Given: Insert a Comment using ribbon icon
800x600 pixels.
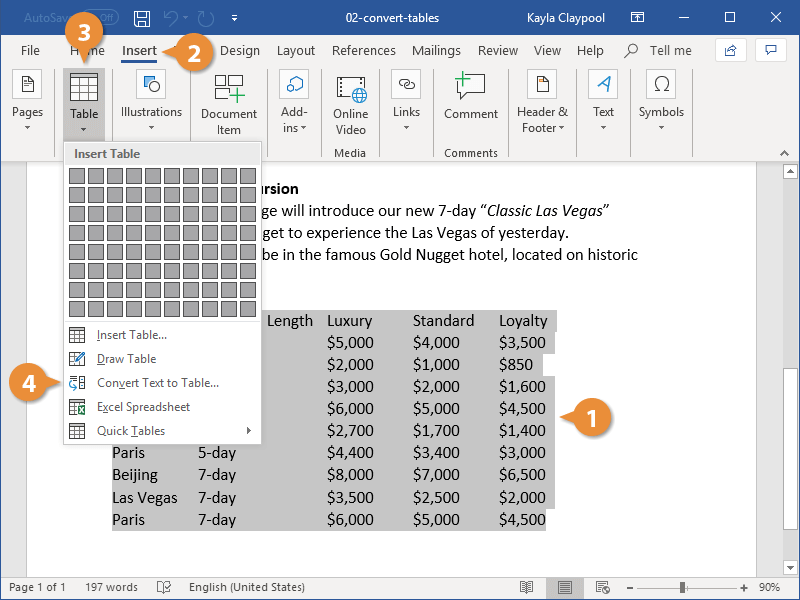Looking at the screenshot, I should tap(471, 98).
